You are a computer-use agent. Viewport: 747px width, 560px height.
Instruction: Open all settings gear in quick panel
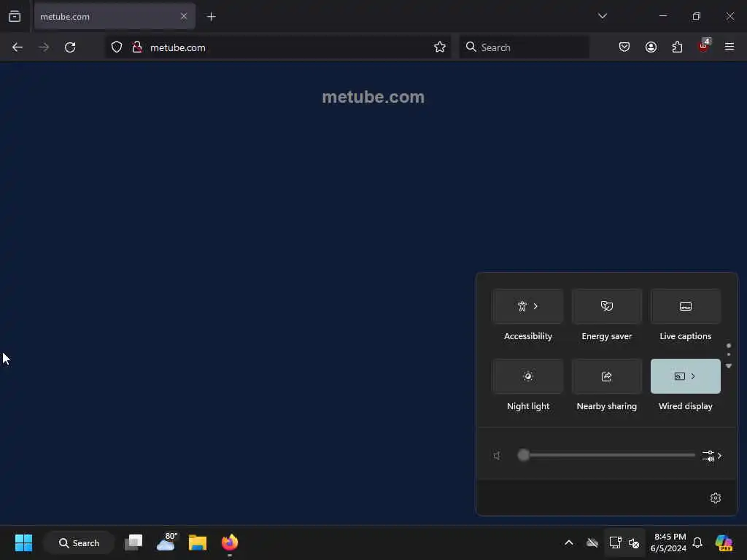click(x=715, y=498)
